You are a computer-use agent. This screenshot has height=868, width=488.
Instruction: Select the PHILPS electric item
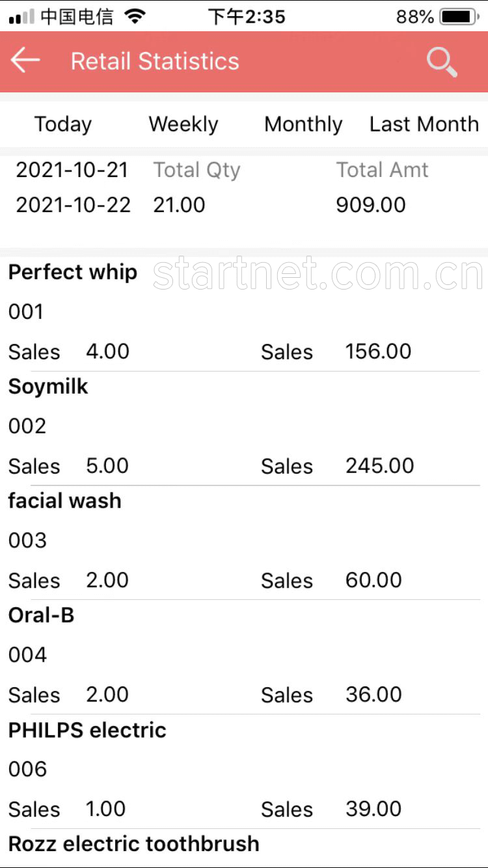(244, 772)
